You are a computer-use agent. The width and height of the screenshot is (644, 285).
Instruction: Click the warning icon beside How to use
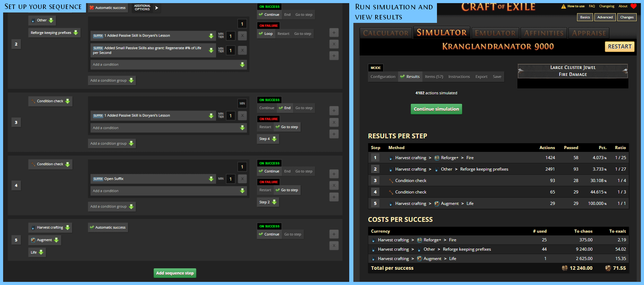(564, 6)
